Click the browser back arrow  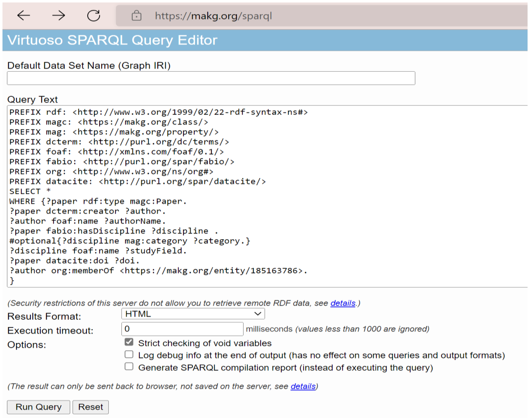coord(24,16)
